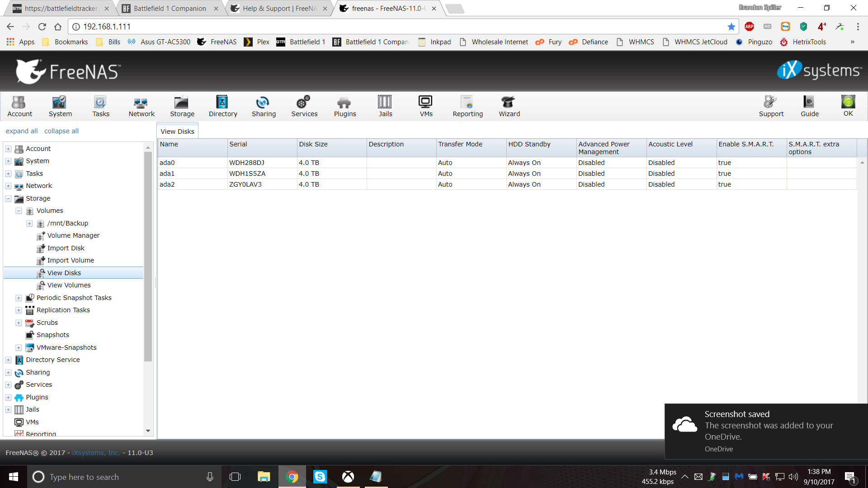Open the Xbox app from the taskbar
This screenshot has width=868, height=488.
[348, 477]
